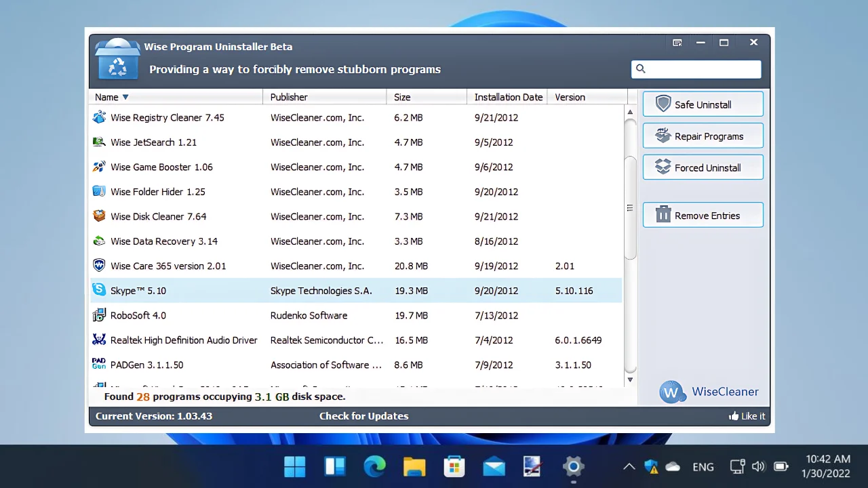868x488 pixels.
Task: Open File Explorer from the taskbar
Action: tap(414, 466)
